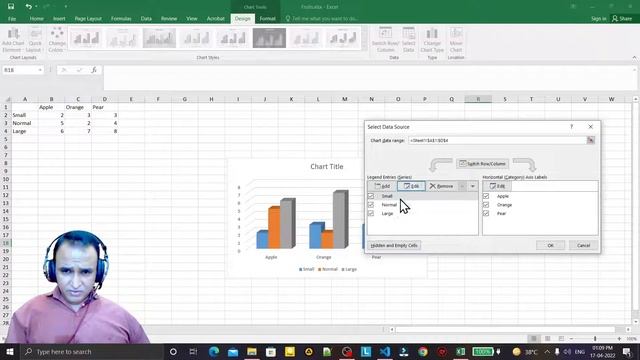This screenshot has height=360, width=640.
Task: Click Cancel in Select Data Source
Action: tap(583, 245)
